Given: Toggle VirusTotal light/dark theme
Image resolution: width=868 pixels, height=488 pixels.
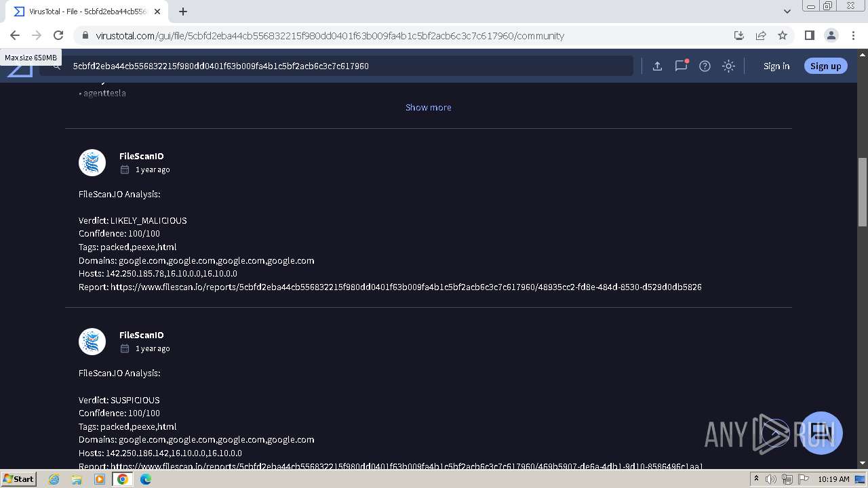Looking at the screenshot, I should (x=728, y=66).
